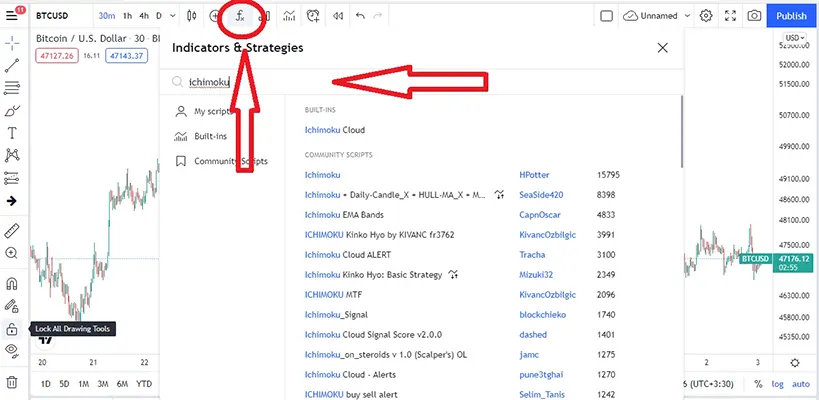Click the indicator list scrollbar
The image size is (819, 400).
[681, 132]
